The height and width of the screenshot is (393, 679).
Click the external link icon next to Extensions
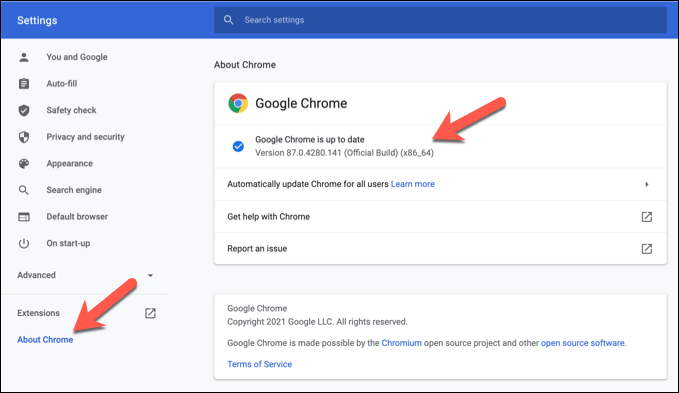[150, 313]
